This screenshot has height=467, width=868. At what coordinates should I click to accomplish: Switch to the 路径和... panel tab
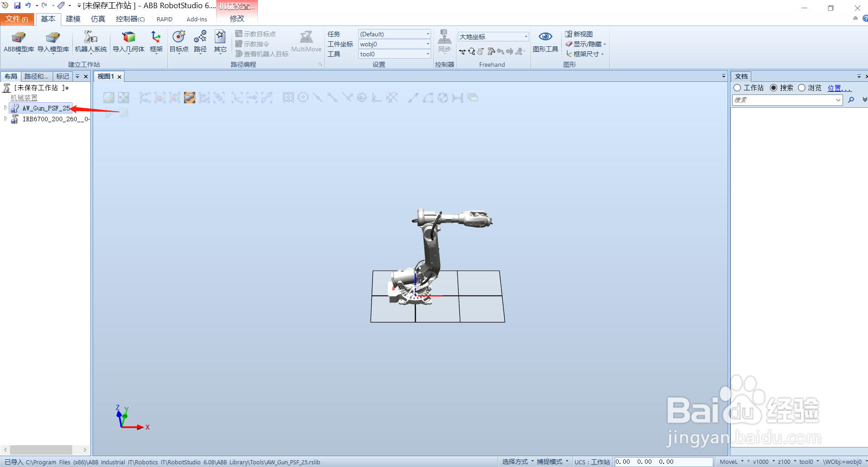(37, 76)
